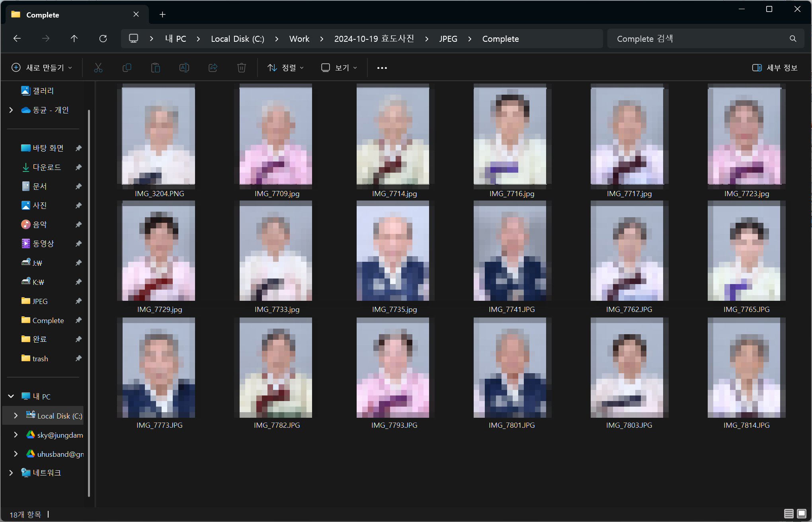This screenshot has width=812, height=522.
Task: Collapse the 내 PC tree section
Action: (11, 396)
